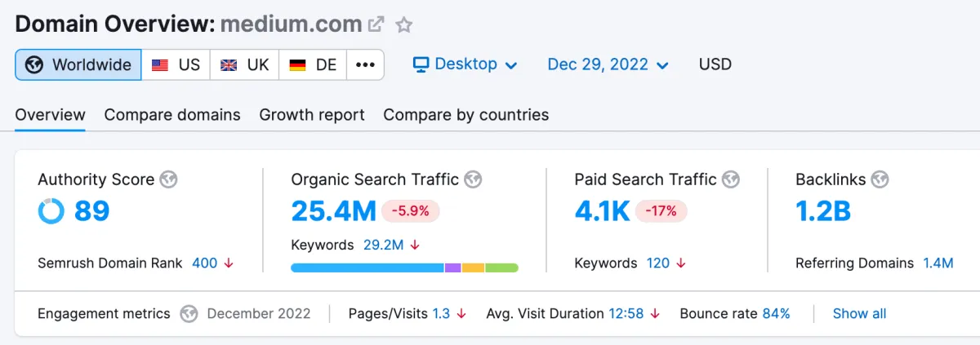Open the Dec 29, 2022 date dropdown

tap(608, 64)
